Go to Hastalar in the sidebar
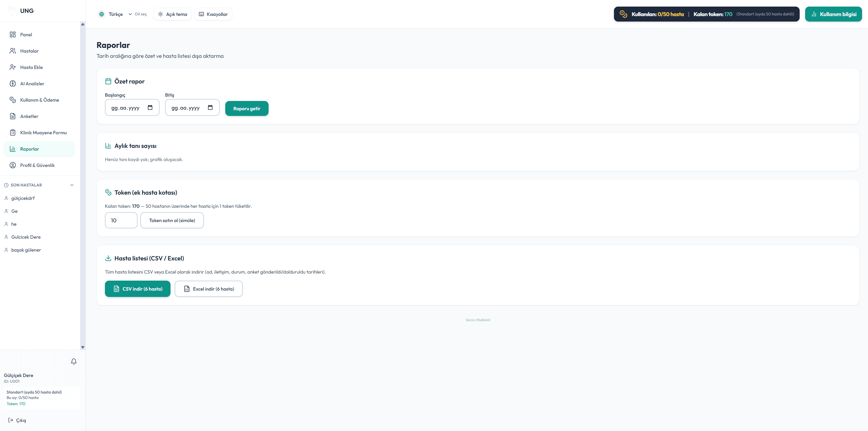 click(39, 51)
